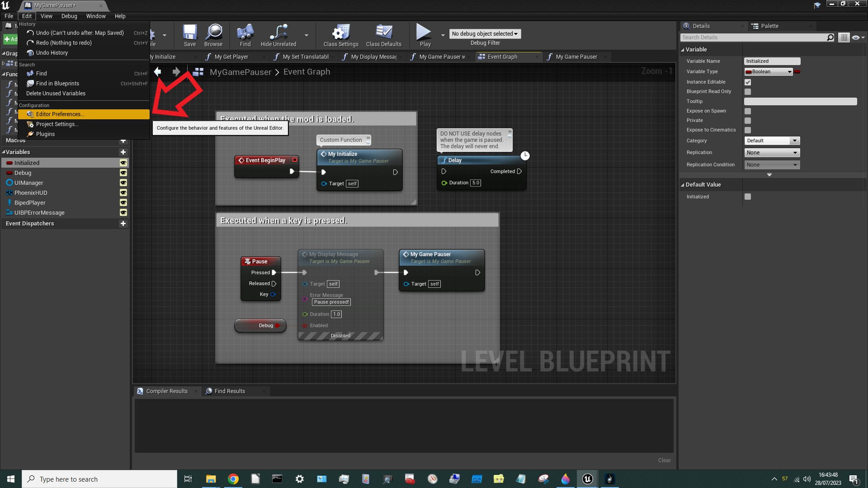Expand advanced variable properties arrow

tap(769, 174)
